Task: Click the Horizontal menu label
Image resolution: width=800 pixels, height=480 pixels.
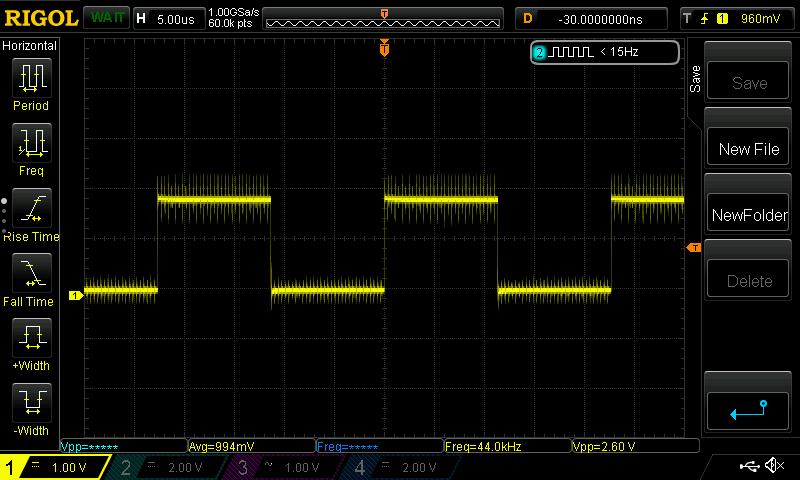Action: coord(30,45)
